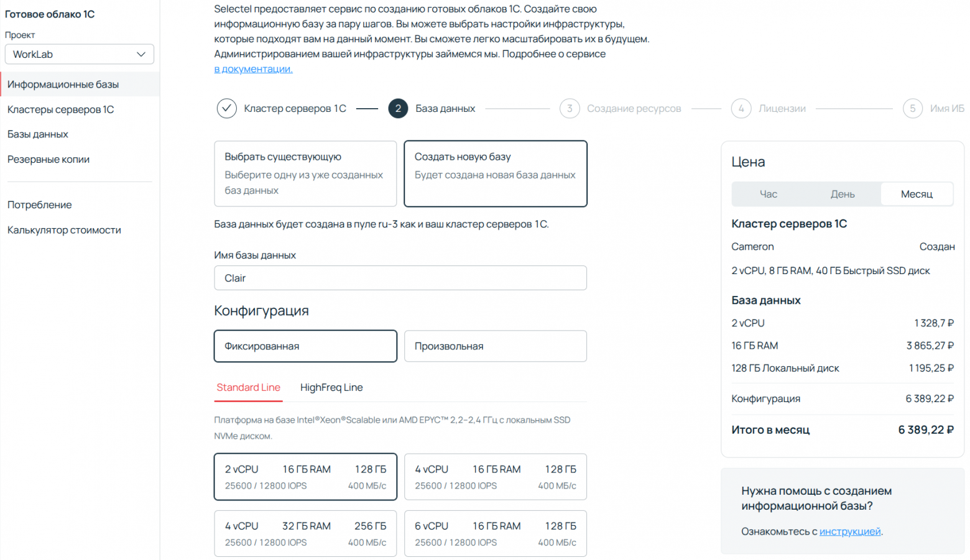970x560 pixels.
Task: Open the в документации link
Action: click(253, 69)
